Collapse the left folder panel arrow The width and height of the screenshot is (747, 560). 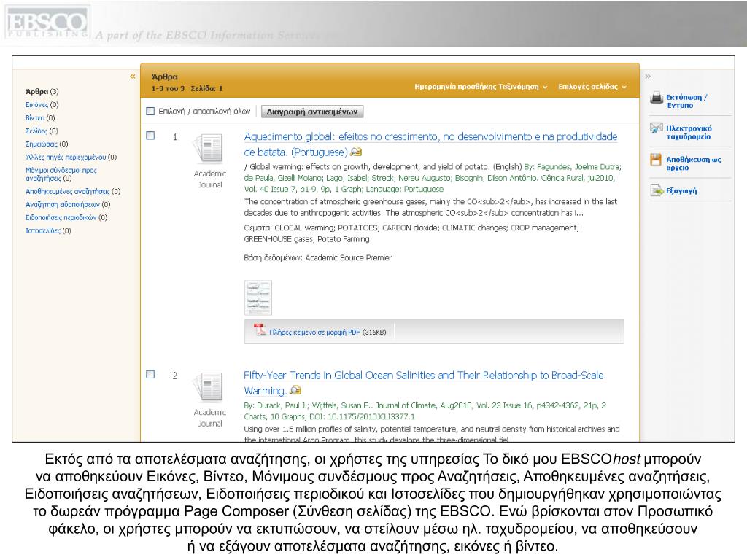coord(133,76)
